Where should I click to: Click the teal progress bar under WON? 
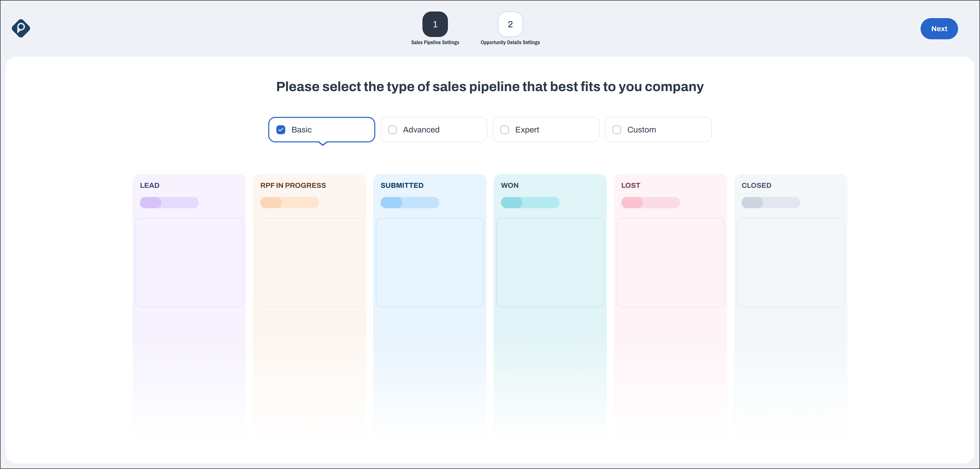530,203
